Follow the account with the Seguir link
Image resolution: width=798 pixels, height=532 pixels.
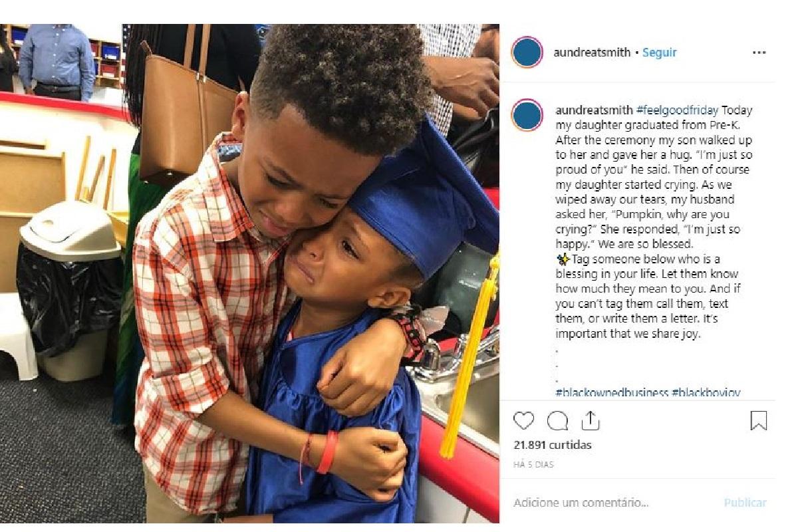coord(659,53)
